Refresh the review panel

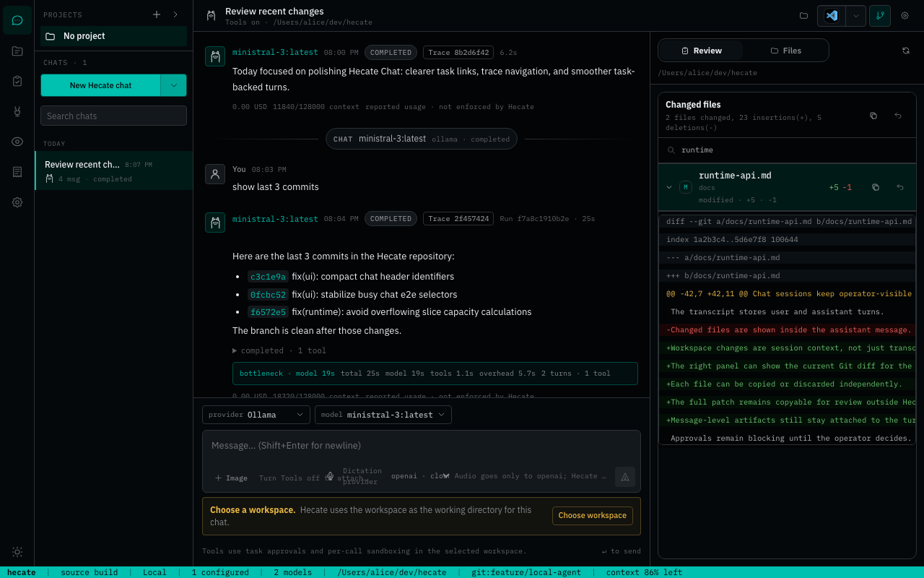click(x=906, y=51)
